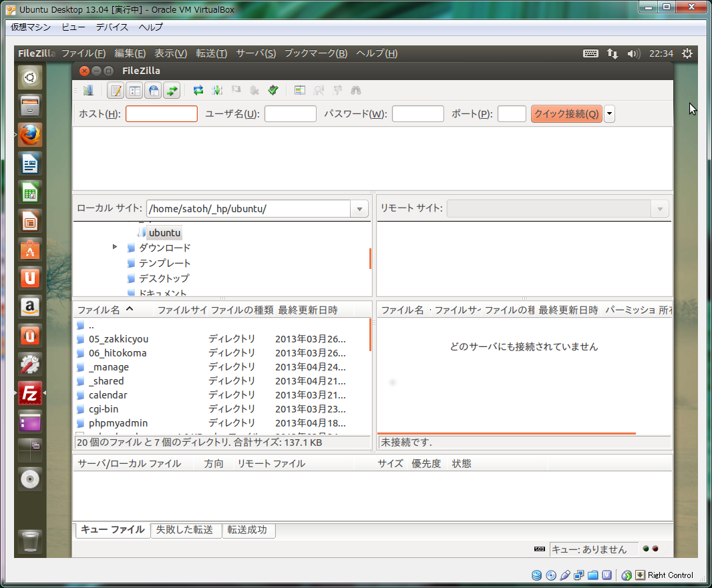Toggle the local directory tree view
712x588 pixels.
point(135,90)
